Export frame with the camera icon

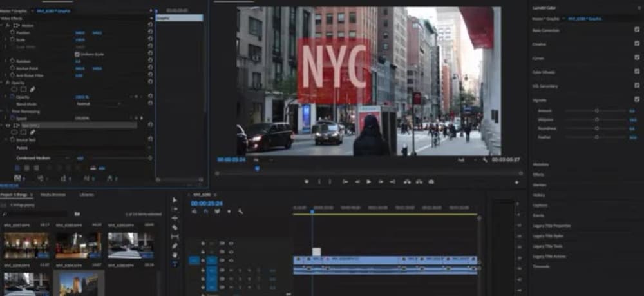point(431,182)
